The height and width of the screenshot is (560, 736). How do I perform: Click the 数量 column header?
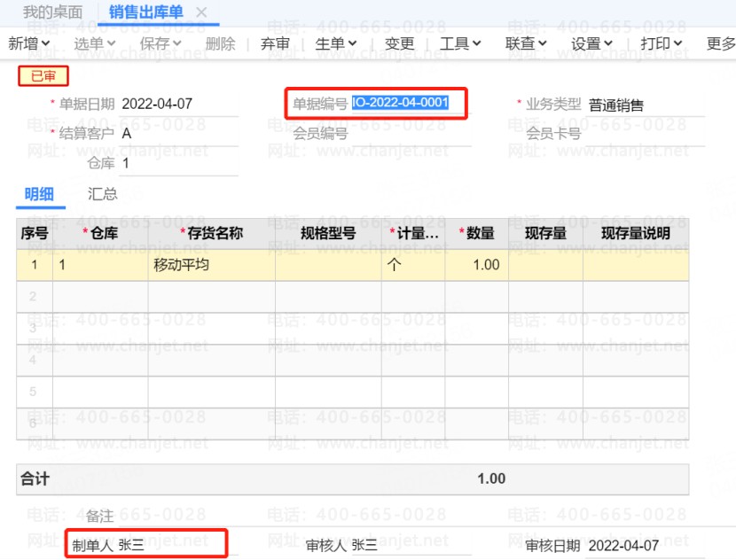point(476,233)
